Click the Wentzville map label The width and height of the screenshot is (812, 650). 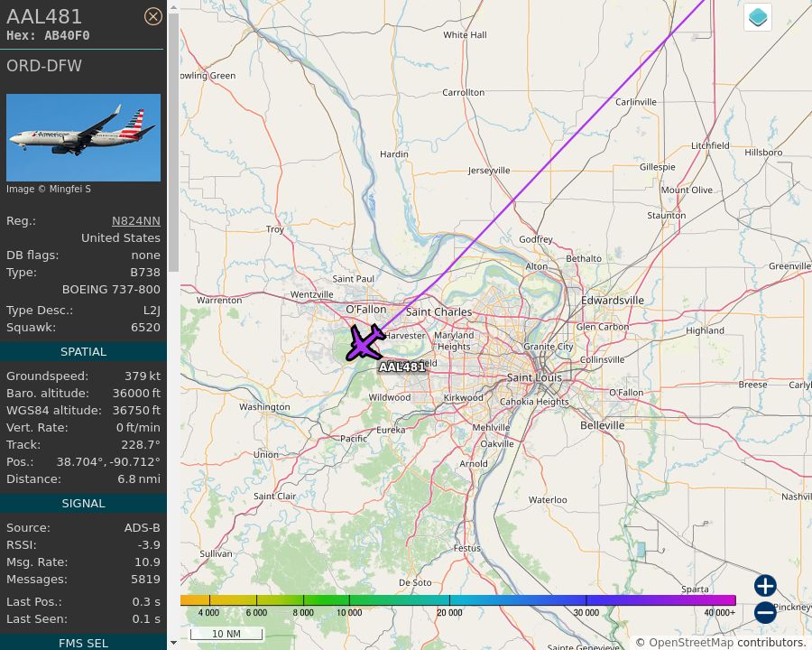[x=312, y=294]
